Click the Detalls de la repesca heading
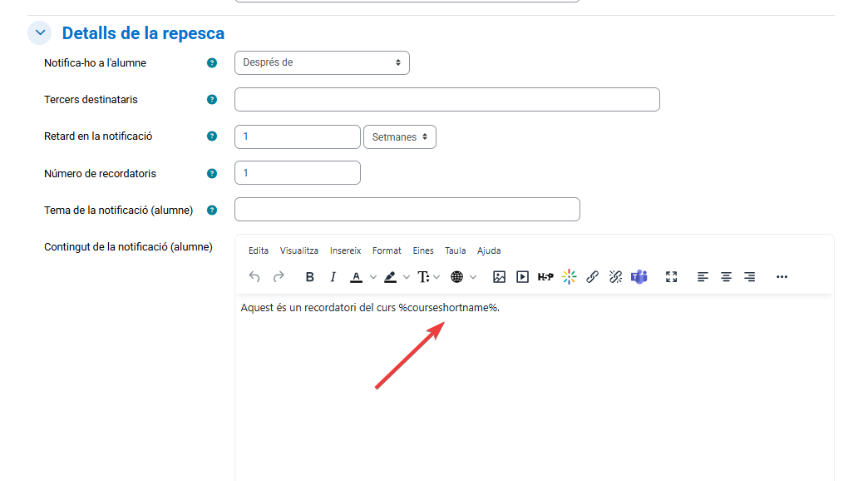868x481 pixels. [143, 33]
